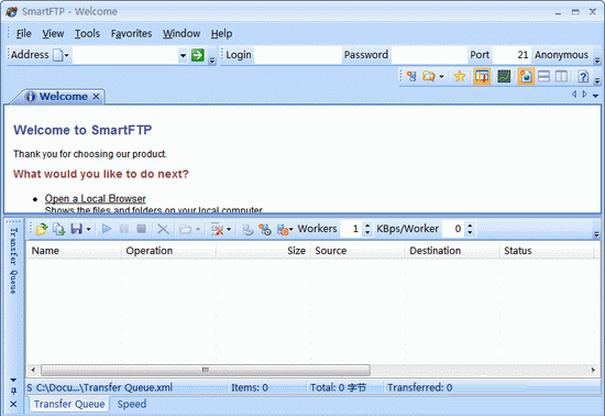The height and width of the screenshot is (416, 605).
Task: Toggle the horizontal tile window layout icon
Action: pos(544,76)
